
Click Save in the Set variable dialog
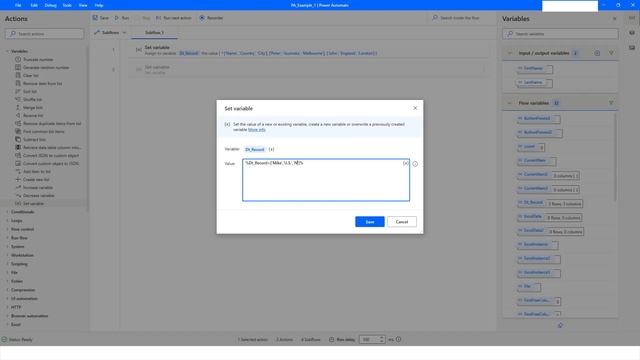[x=369, y=222]
